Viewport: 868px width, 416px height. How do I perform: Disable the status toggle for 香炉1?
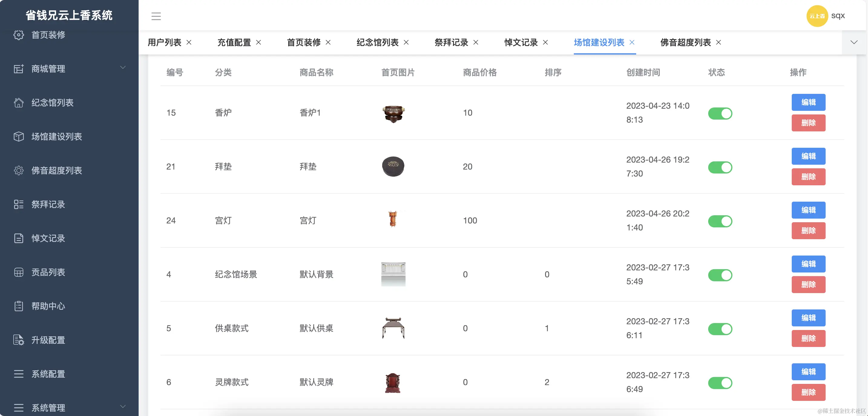(720, 113)
